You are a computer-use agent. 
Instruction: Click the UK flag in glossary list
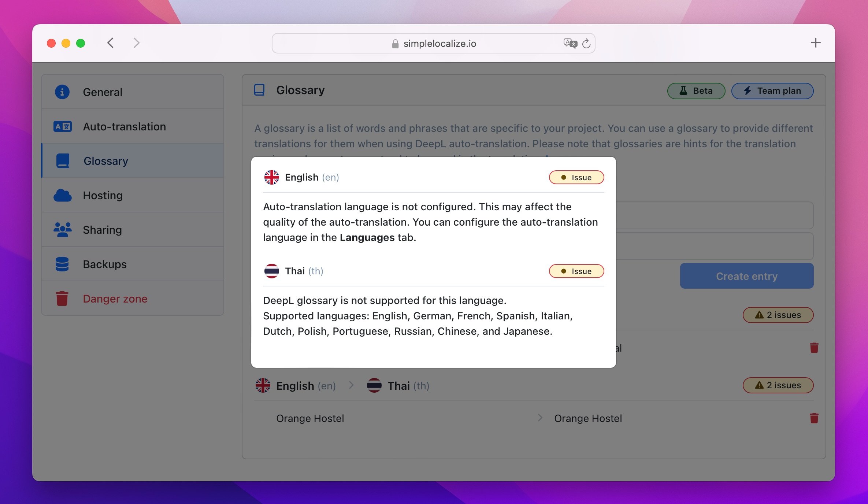click(263, 385)
